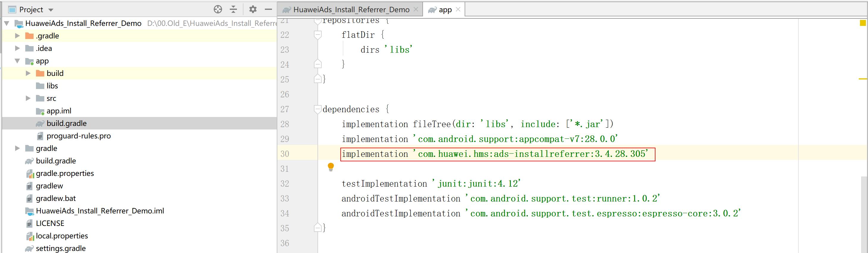This screenshot has height=253, width=868.
Task: Expand the .gradle folder
Action: pos(18,36)
